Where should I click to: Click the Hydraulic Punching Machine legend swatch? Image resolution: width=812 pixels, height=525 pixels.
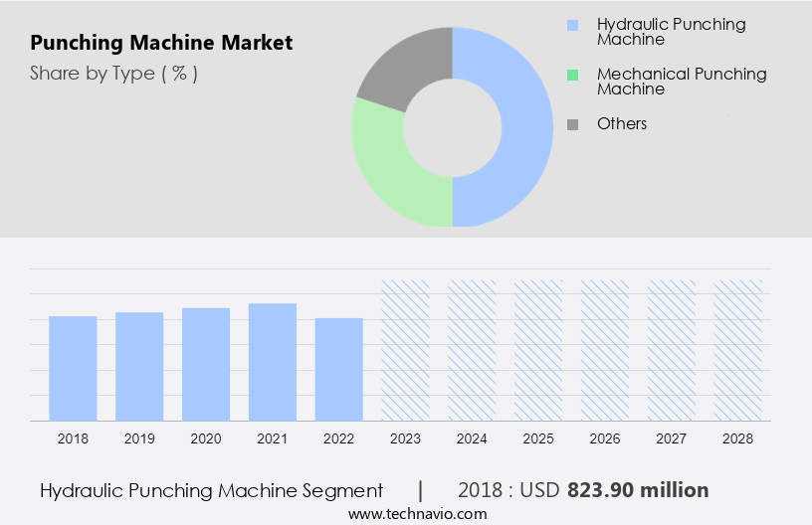point(571,25)
